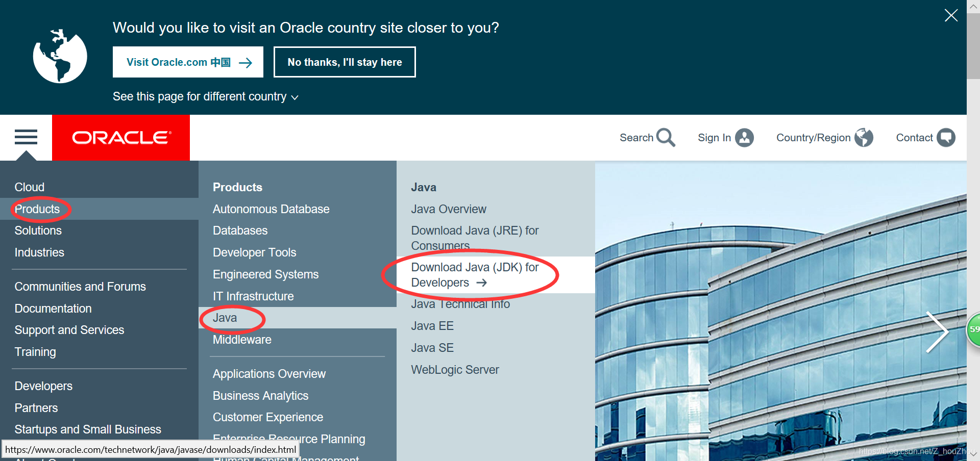Image resolution: width=980 pixels, height=461 pixels.
Task: Open Customer Experience link
Action: click(268, 417)
